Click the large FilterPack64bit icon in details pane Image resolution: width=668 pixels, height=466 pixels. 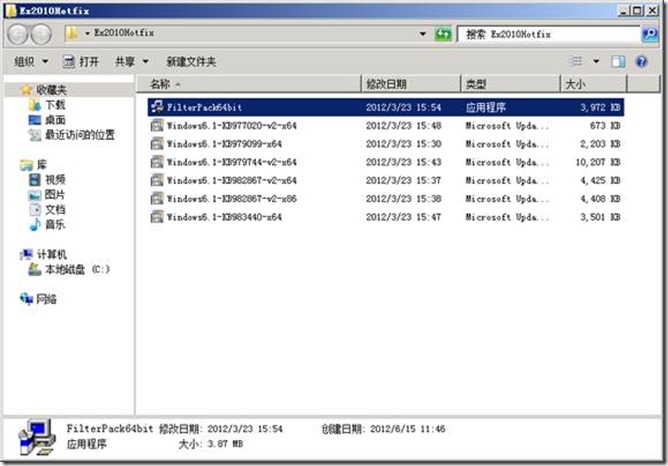(x=37, y=438)
